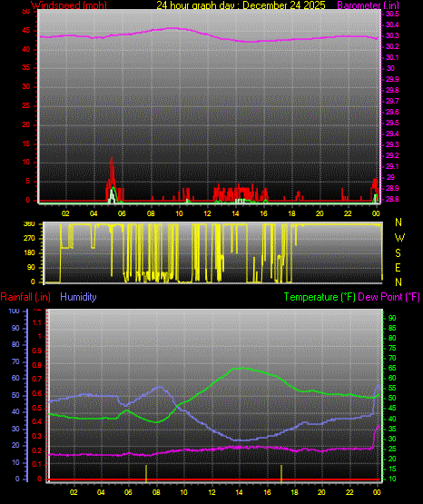Click the 30.1 value on the barometer axis
423x504 pixels.
click(392, 57)
